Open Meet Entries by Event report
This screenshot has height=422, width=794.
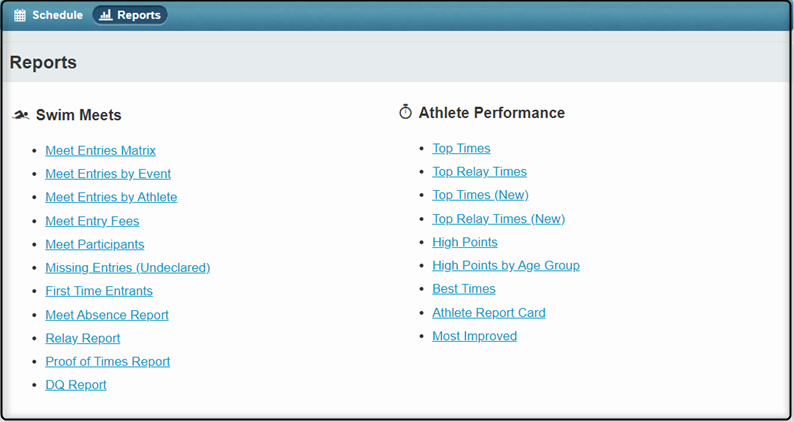[x=108, y=174]
